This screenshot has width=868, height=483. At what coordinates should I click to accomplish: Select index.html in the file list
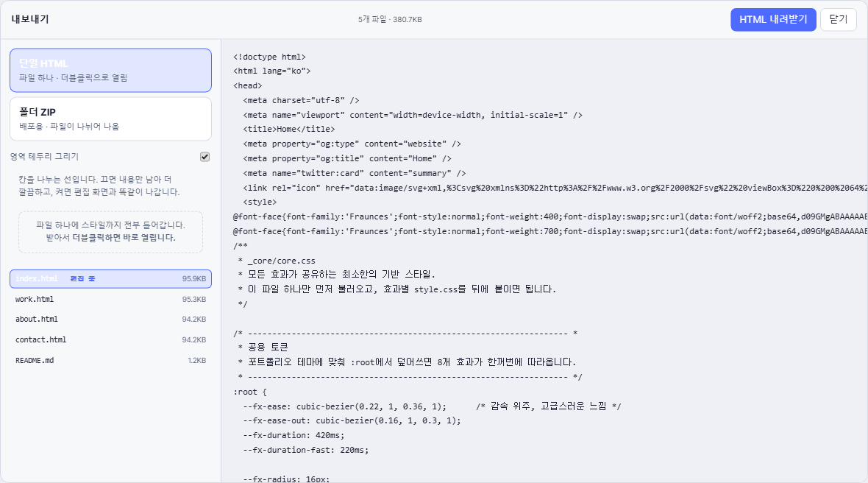point(111,278)
